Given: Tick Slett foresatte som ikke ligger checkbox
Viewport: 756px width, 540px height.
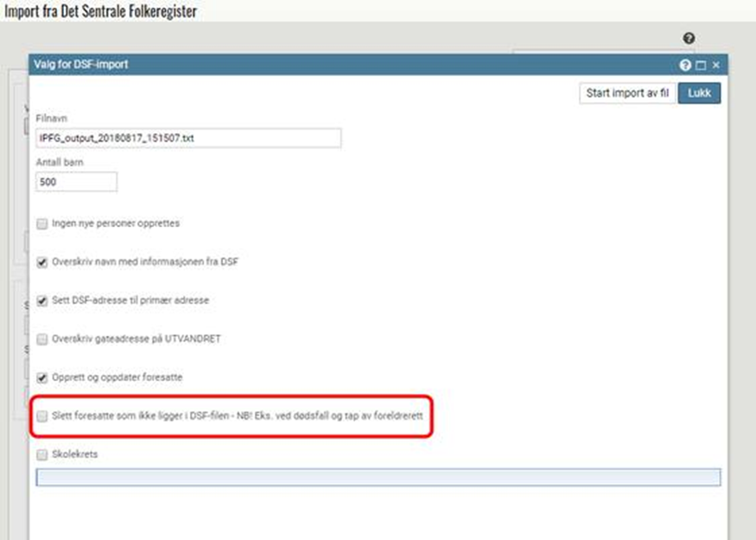Looking at the screenshot, I should (42, 416).
